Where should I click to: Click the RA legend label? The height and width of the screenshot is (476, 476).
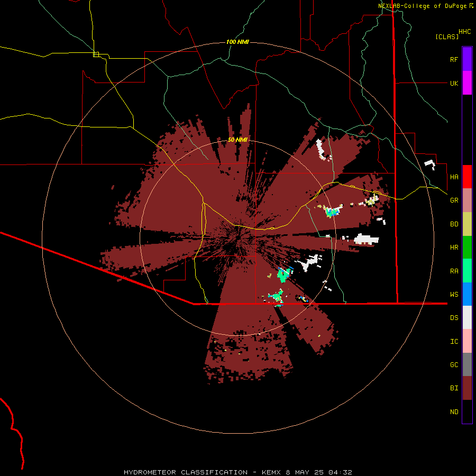coord(454,271)
